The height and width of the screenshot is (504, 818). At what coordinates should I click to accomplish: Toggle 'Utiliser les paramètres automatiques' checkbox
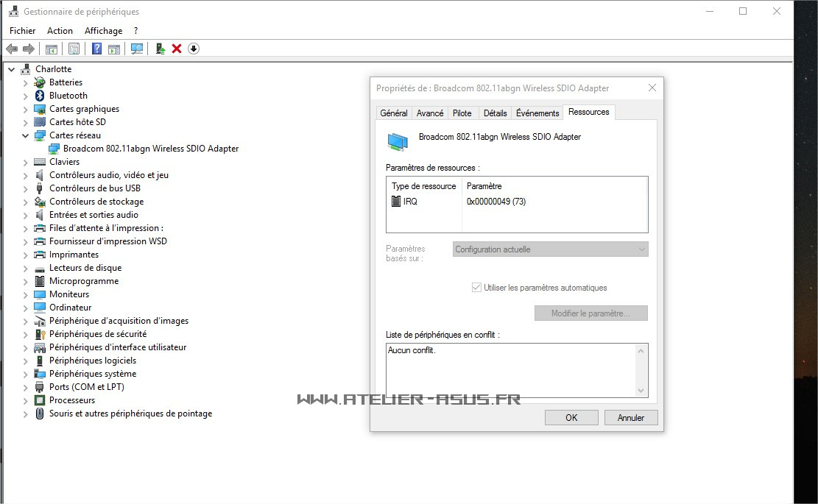[476, 288]
